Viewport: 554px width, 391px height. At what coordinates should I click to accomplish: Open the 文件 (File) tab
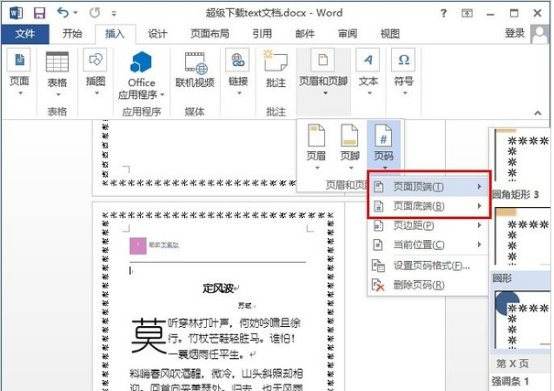click(25, 34)
